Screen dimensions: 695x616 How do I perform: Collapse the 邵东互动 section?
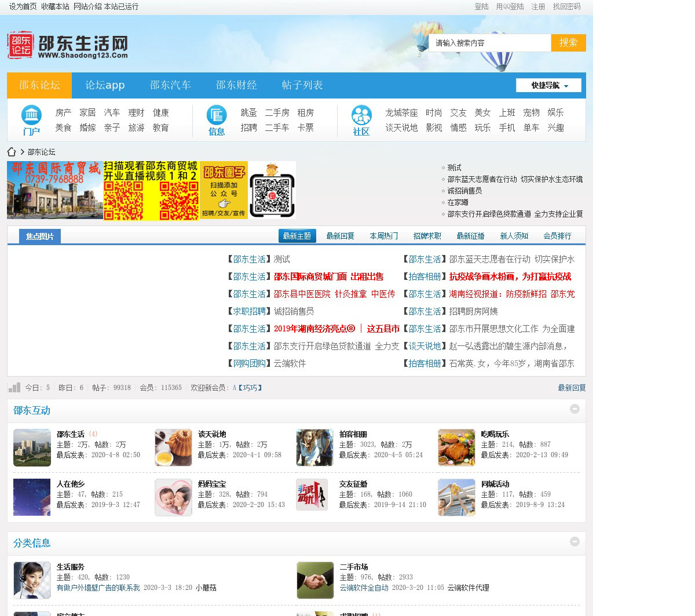tap(575, 409)
